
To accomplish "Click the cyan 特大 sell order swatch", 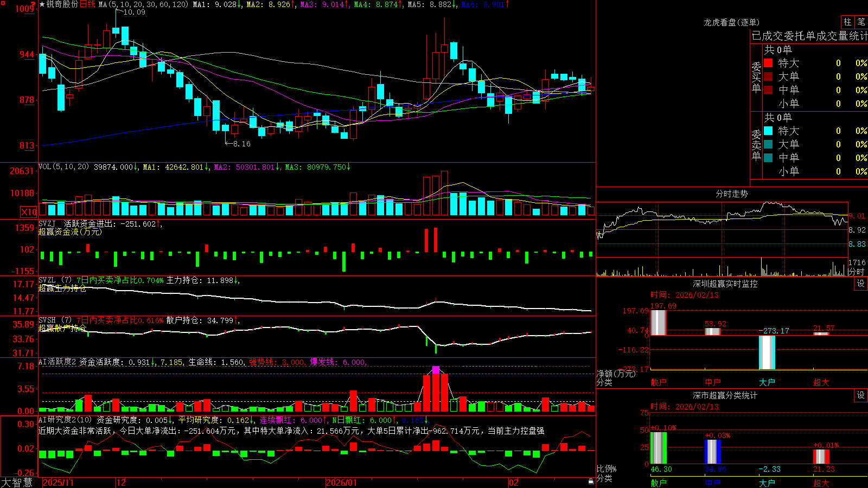I will coord(768,131).
